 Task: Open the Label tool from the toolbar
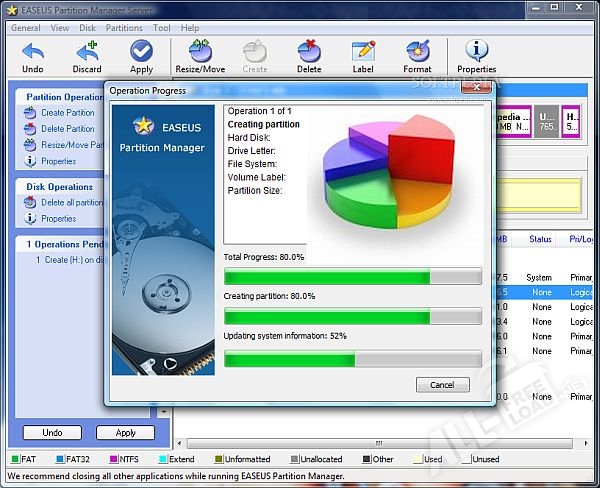tap(363, 51)
